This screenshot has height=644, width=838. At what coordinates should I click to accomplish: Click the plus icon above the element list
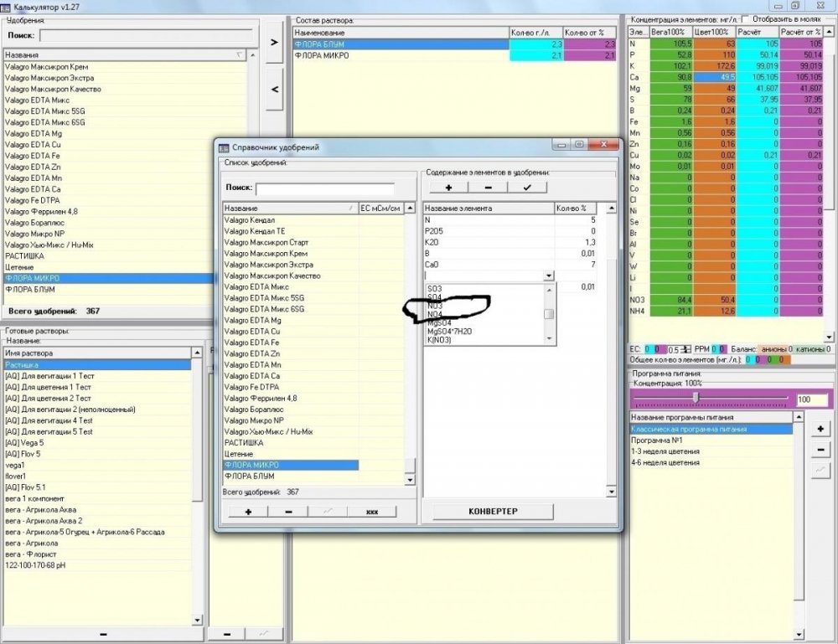(x=448, y=188)
